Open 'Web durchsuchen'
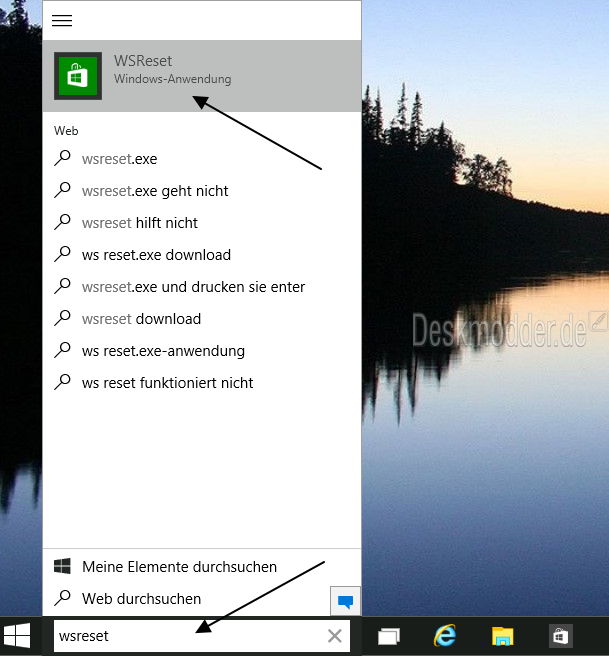 [x=186, y=599]
